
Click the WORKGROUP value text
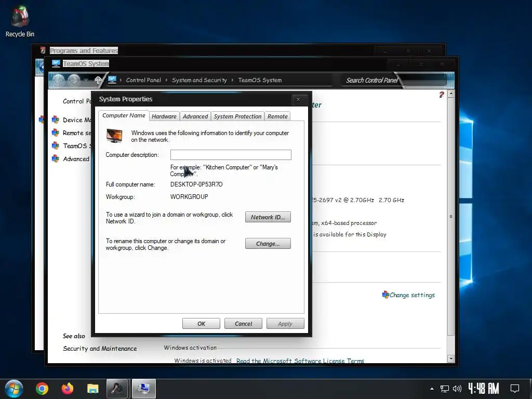tap(189, 197)
